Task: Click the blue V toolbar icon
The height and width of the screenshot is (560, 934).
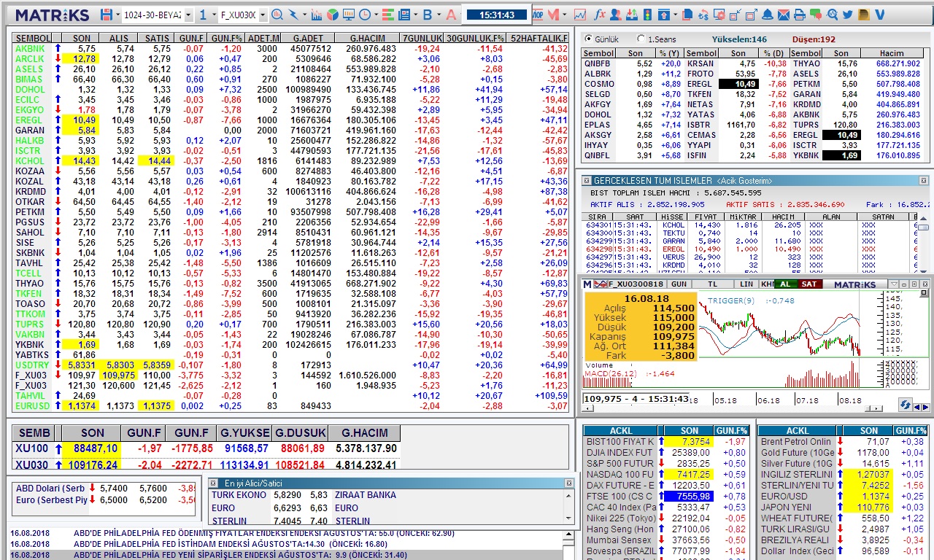Action: click(879, 15)
